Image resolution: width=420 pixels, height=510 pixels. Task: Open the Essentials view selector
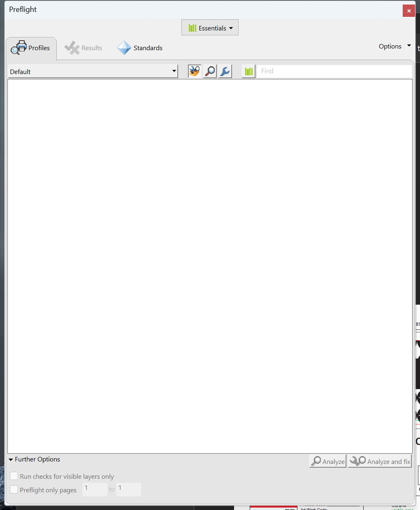[x=210, y=28]
